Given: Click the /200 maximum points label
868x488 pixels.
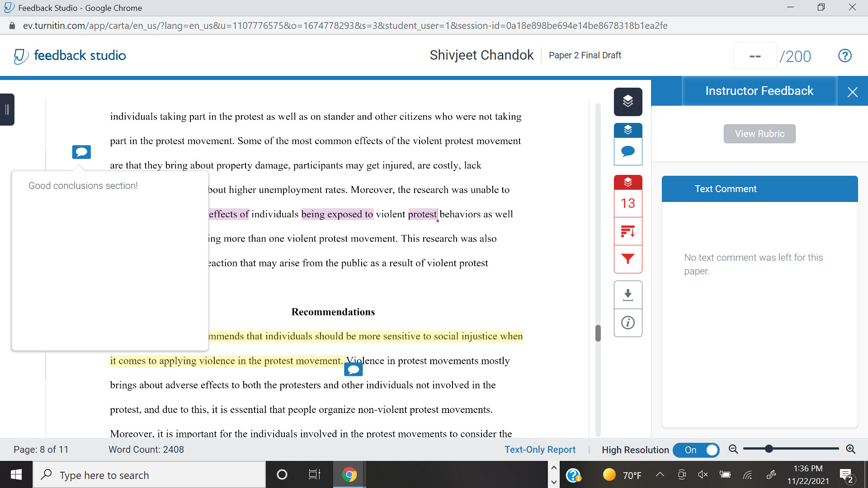Looking at the screenshot, I should tap(795, 56).
